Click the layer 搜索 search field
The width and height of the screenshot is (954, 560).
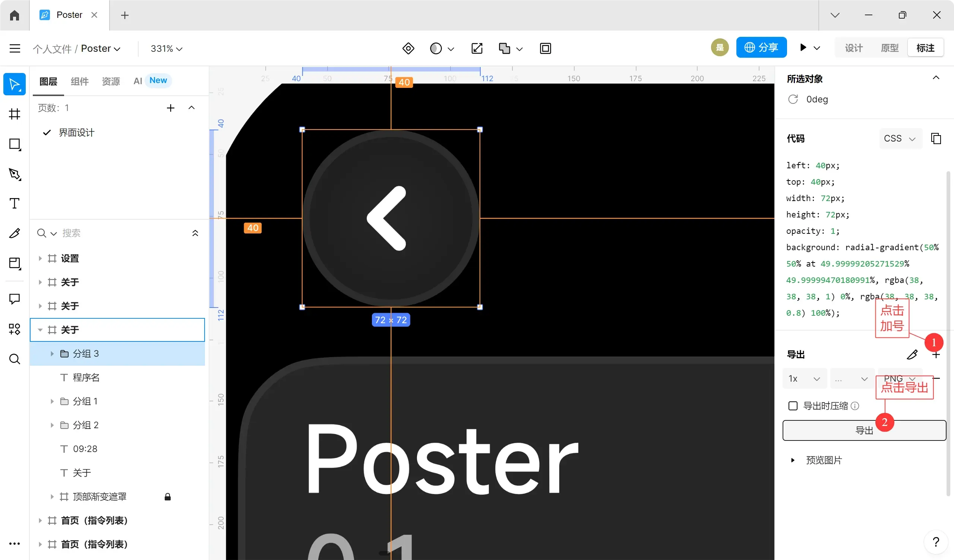point(117,233)
